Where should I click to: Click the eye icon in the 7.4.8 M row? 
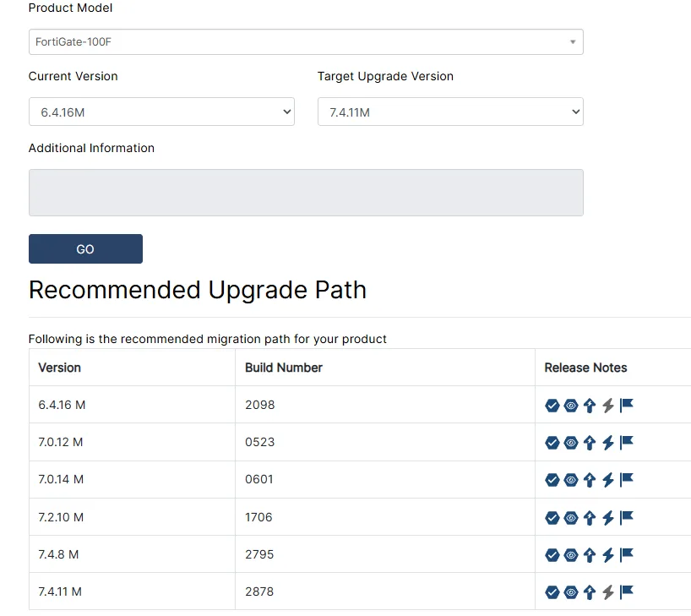(x=571, y=555)
